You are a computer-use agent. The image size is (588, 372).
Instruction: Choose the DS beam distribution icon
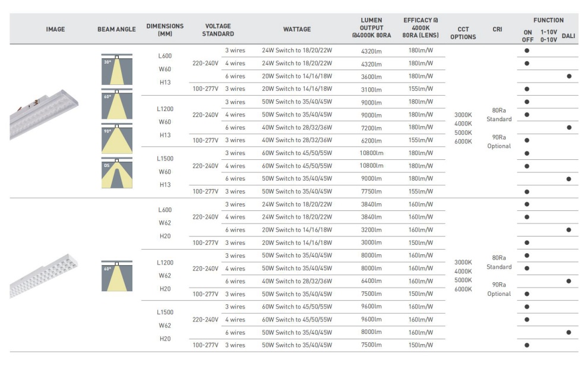[116, 174]
